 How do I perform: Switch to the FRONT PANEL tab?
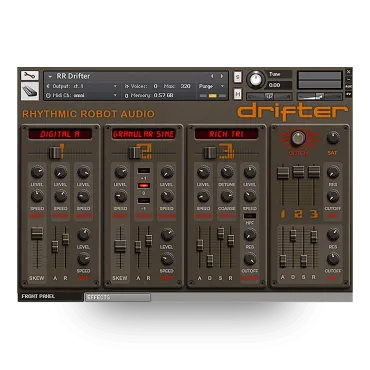click(x=50, y=296)
